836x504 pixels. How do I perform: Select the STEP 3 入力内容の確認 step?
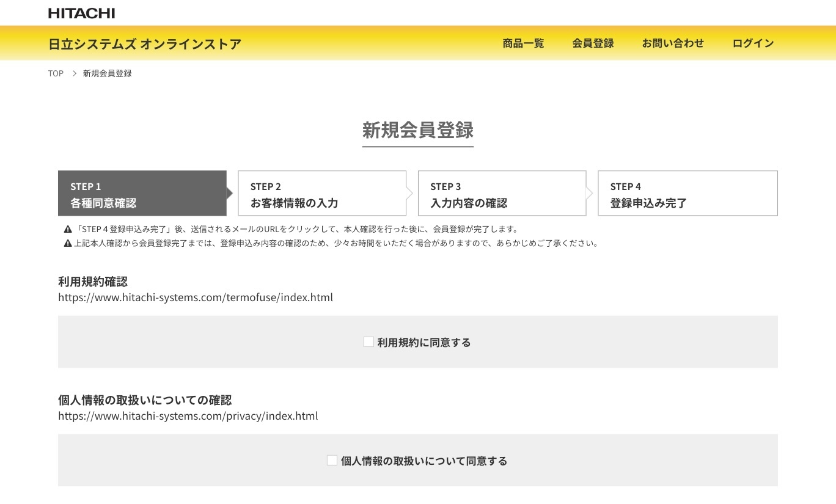tap(502, 193)
